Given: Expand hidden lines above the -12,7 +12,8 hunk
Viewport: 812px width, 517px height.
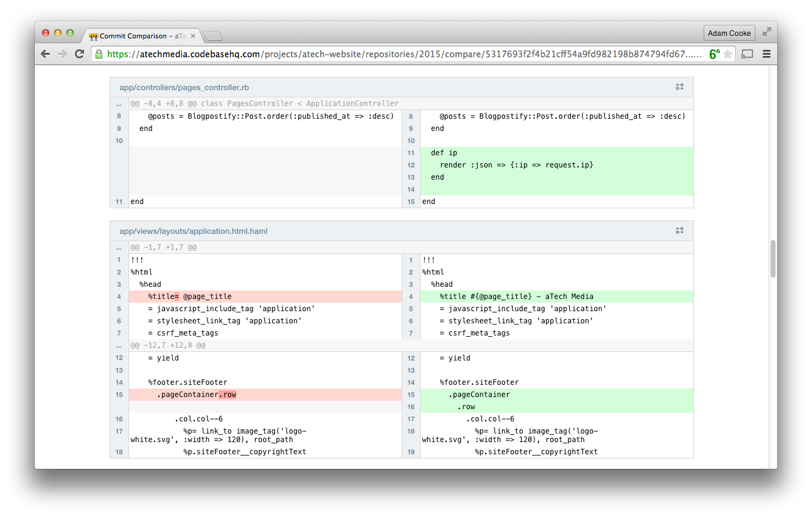Looking at the screenshot, I should [x=119, y=345].
